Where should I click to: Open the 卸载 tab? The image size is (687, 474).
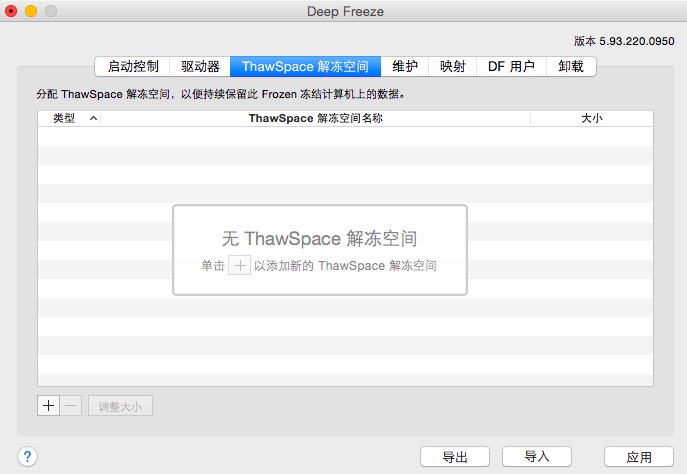[571, 67]
